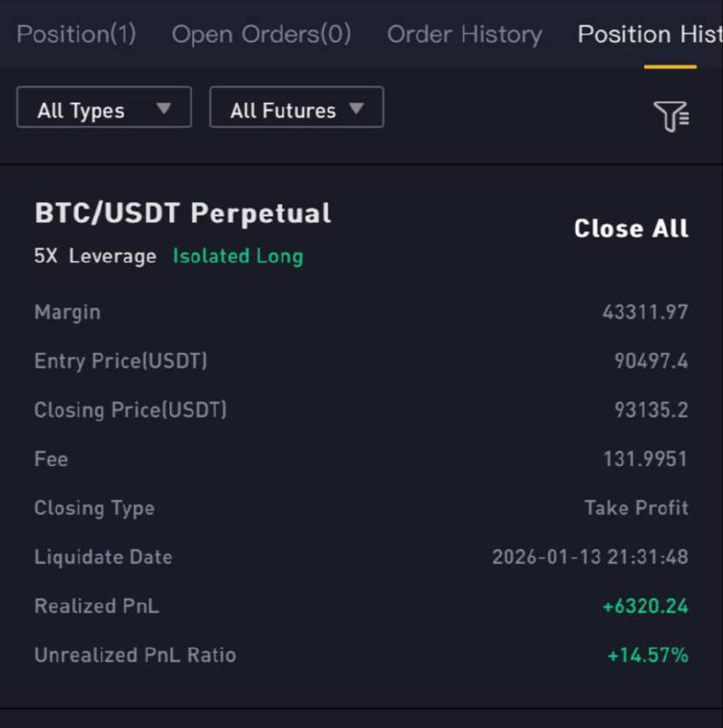Click the liquidate date timestamp
The height and width of the screenshot is (728, 723).
(x=589, y=557)
